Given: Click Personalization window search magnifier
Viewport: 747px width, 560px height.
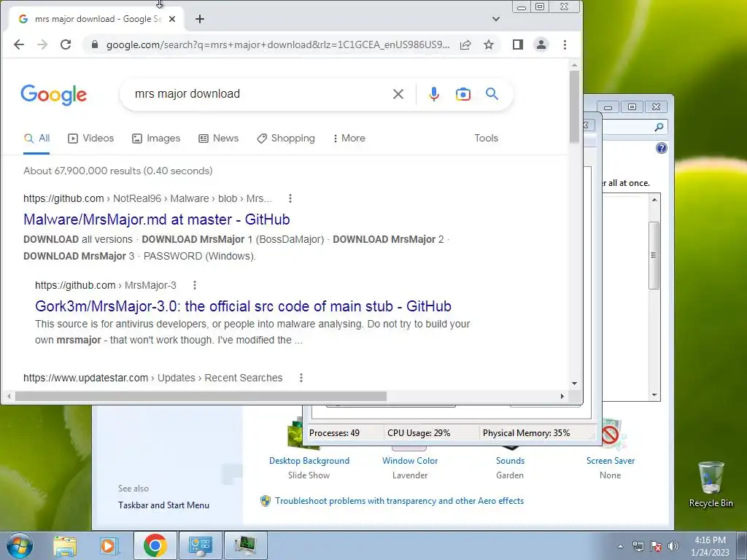Looking at the screenshot, I should coord(659,127).
